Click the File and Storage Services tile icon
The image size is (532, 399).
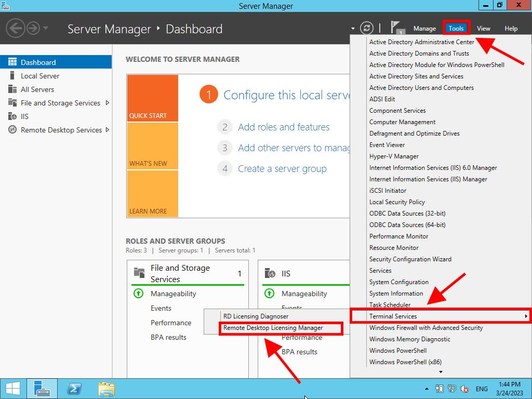pyautogui.click(x=139, y=273)
